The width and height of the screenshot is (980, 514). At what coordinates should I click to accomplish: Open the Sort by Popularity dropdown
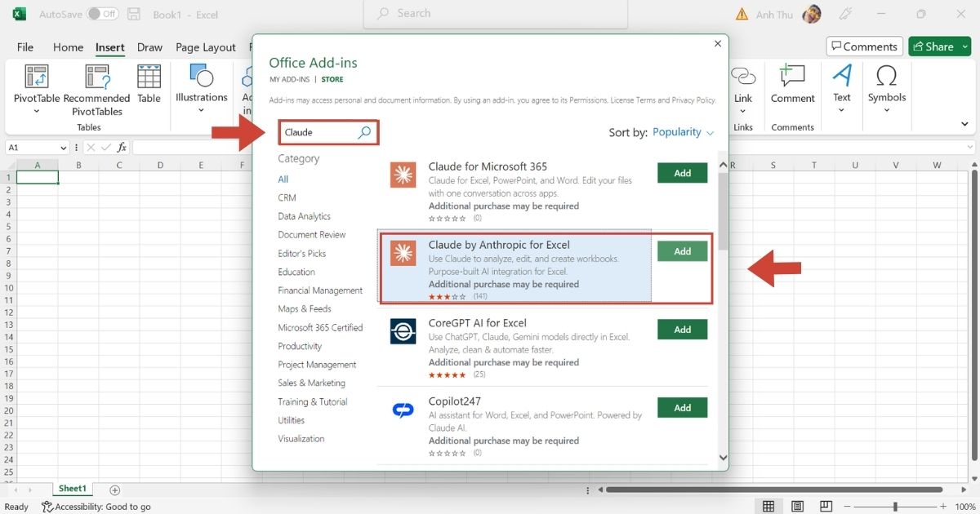[684, 132]
